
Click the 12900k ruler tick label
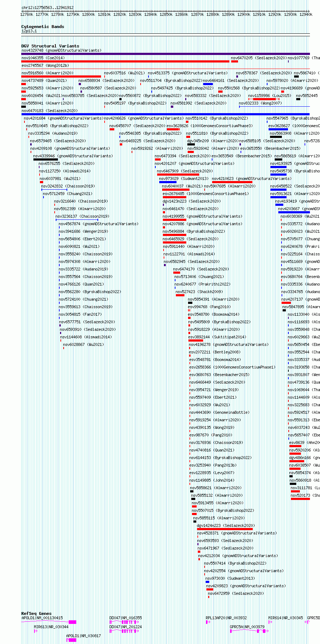click(244, 14)
